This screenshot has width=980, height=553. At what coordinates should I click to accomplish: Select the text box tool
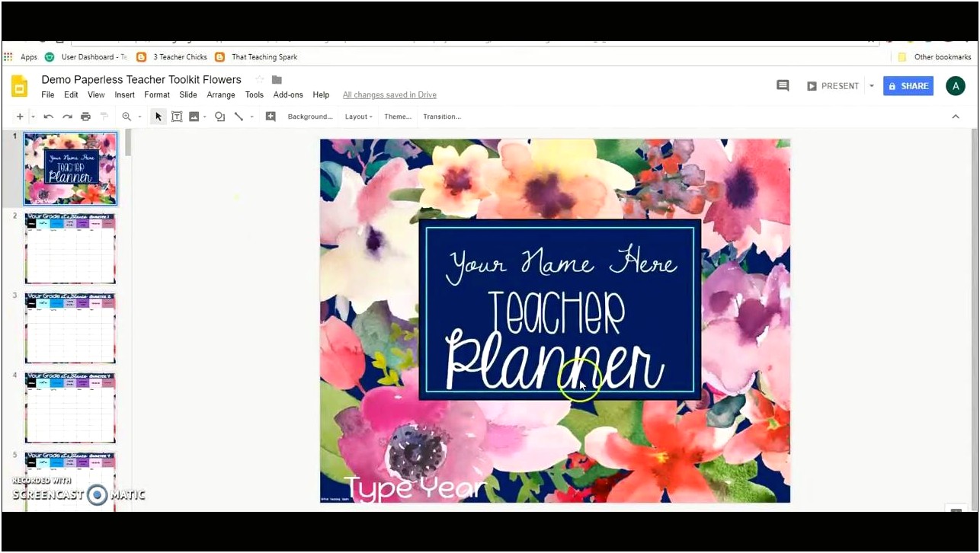coord(177,117)
